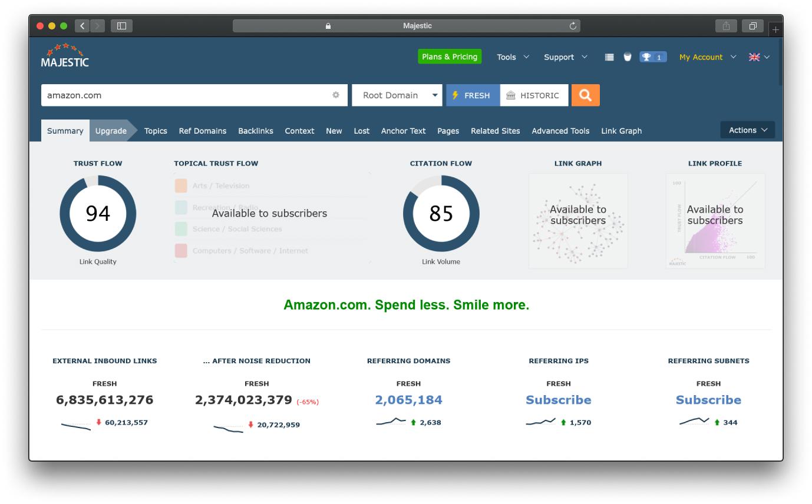Click the Citation Flow 85 donut chart
Screen dimensions: 812x504
coord(441,213)
